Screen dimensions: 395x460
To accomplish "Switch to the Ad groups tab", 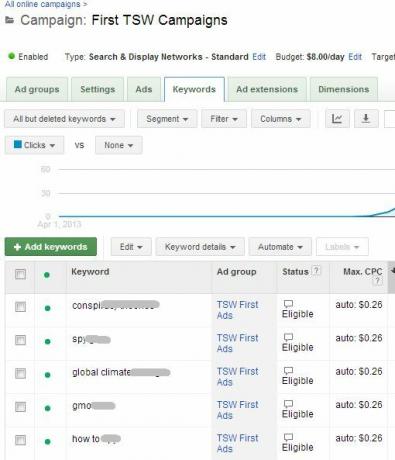I will click(x=37, y=89).
